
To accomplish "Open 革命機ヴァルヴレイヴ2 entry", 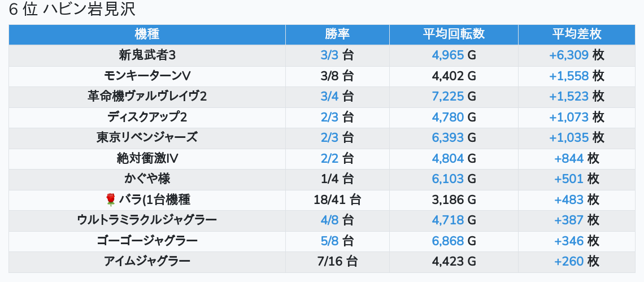I will click(x=147, y=97).
